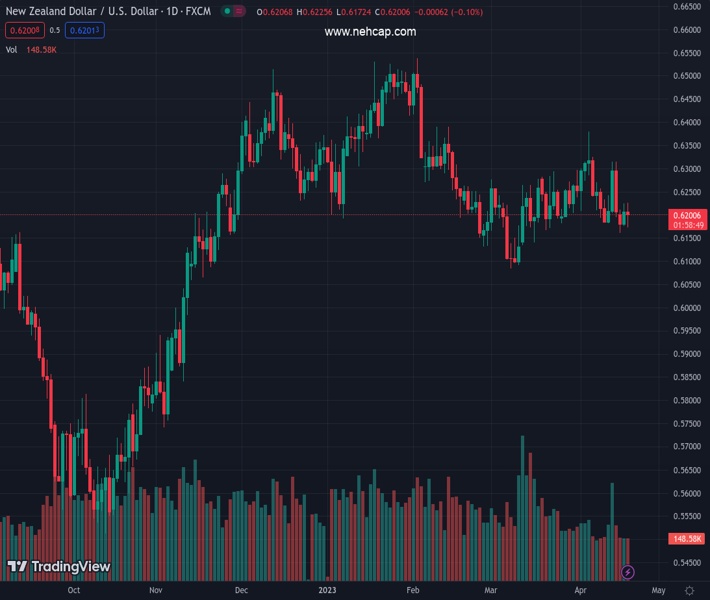This screenshot has width=710, height=600.
Task: Click the 0.60000 level on price scale
Action: (x=686, y=308)
